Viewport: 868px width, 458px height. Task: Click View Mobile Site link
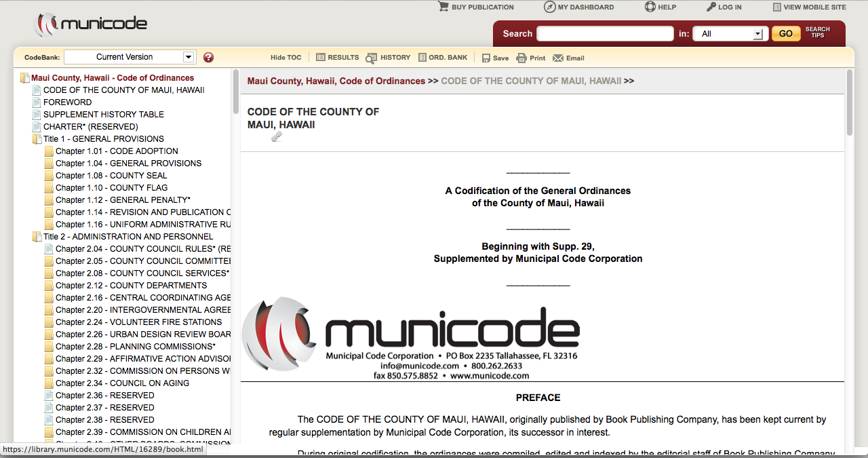point(815,7)
